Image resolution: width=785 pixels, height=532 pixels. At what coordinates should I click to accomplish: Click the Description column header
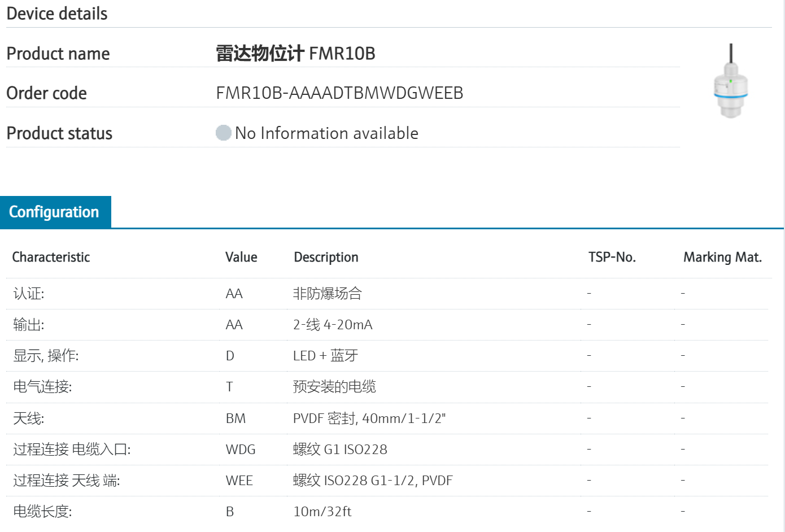pyautogui.click(x=326, y=257)
